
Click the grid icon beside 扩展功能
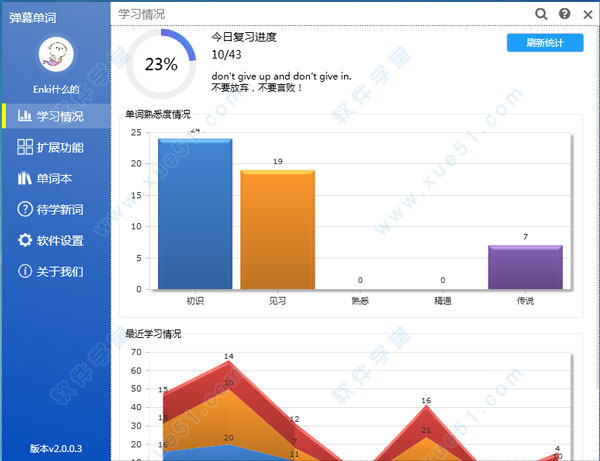[x=25, y=147]
